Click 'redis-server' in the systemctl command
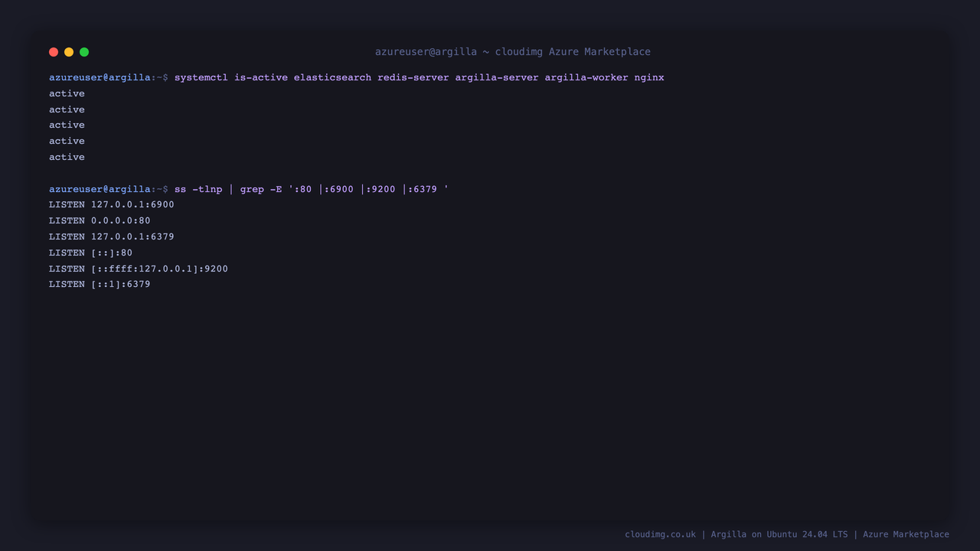 tap(413, 78)
